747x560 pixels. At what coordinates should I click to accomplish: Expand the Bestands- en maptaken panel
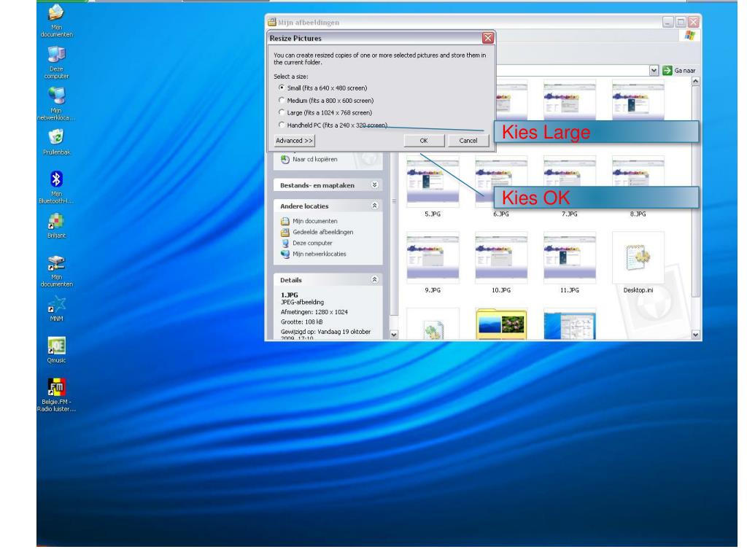pyautogui.click(x=374, y=184)
